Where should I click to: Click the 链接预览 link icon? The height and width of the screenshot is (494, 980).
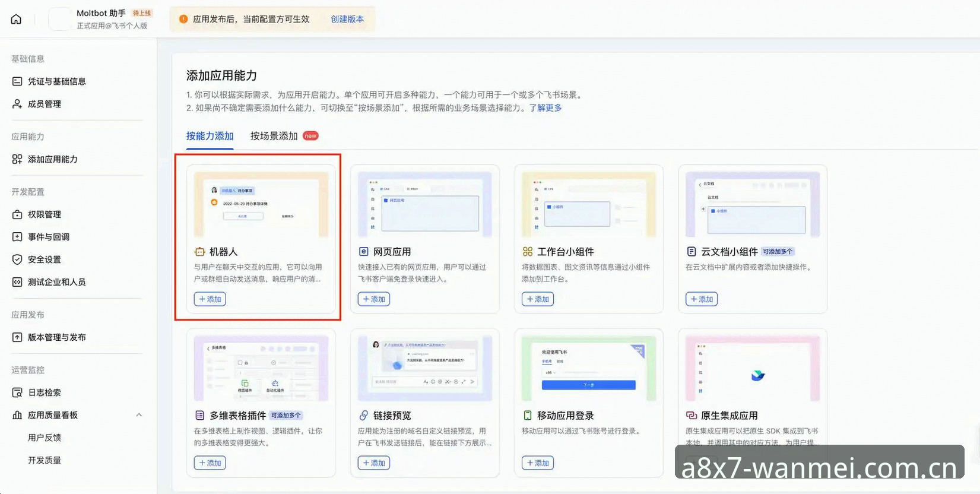363,416
